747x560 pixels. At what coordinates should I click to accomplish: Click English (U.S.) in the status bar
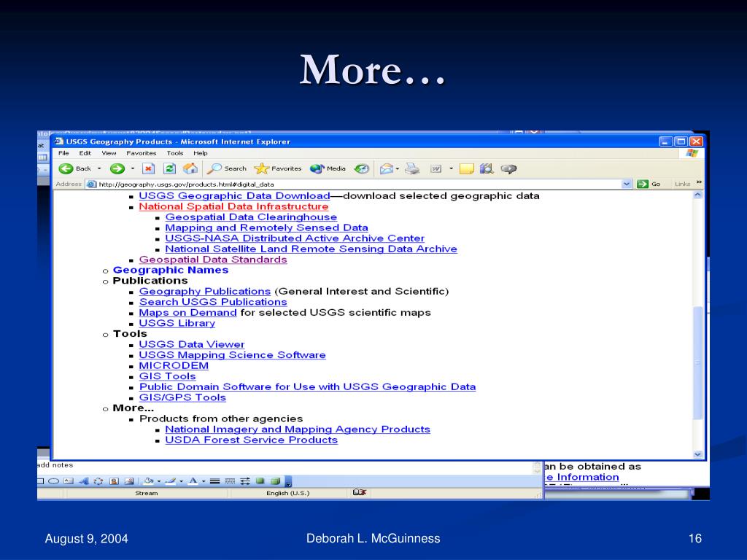pos(287,493)
